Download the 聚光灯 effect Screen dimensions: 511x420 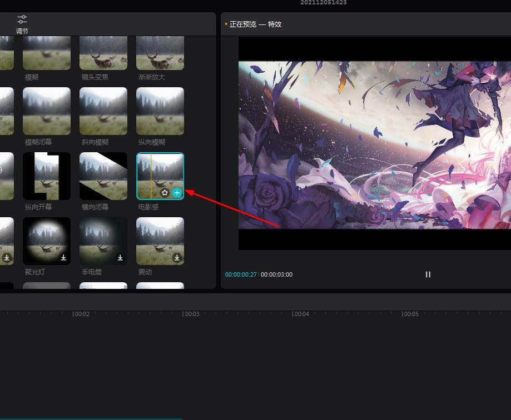pos(63,258)
